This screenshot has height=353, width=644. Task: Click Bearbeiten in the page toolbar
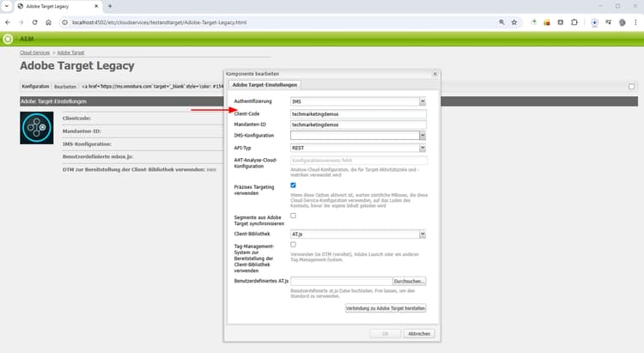pyautogui.click(x=65, y=87)
